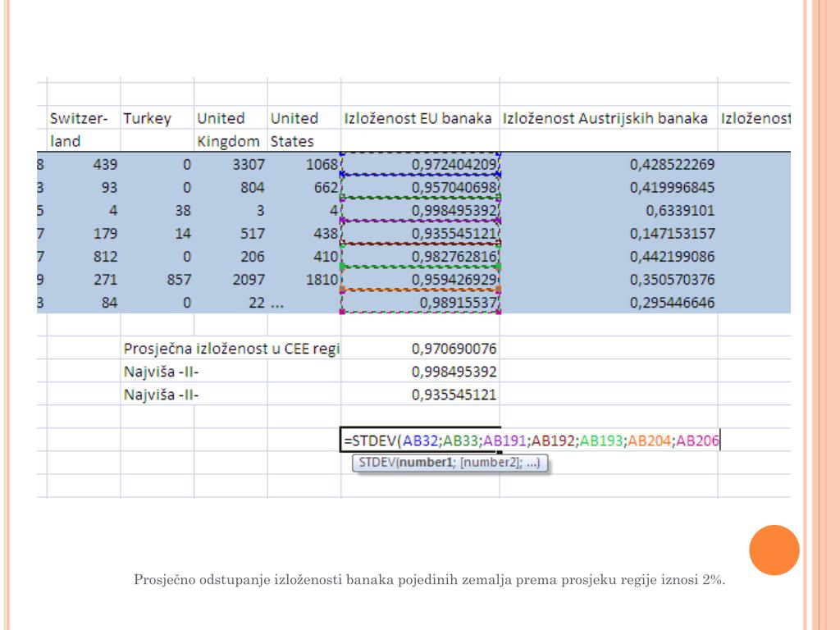This screenshot has width=840, height=630.
Task: Select the Izloženost EU banaka column header
Action: point(420,119)
